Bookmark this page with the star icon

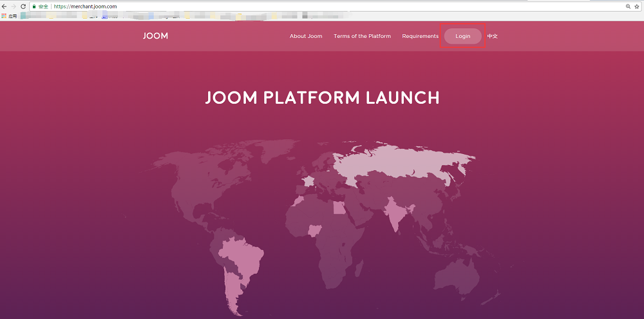click(637, 6)
